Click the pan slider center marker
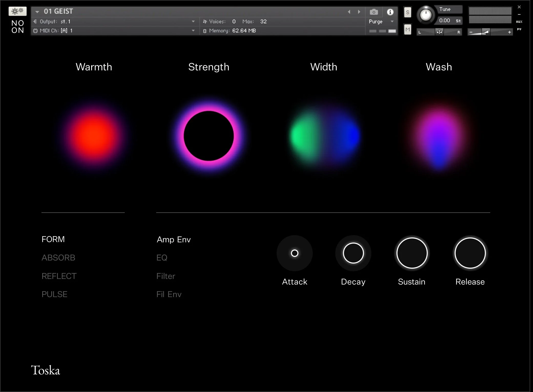Viewport: 533px width, 392px height. point(439,32)
